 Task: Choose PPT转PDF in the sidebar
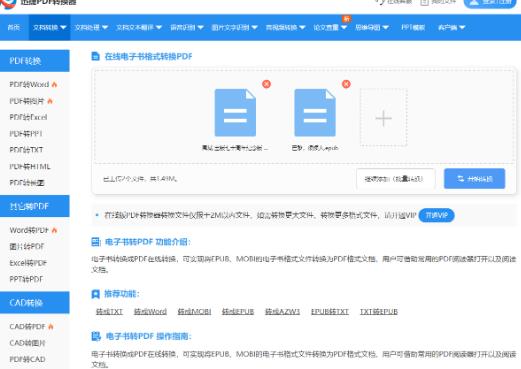26,279
